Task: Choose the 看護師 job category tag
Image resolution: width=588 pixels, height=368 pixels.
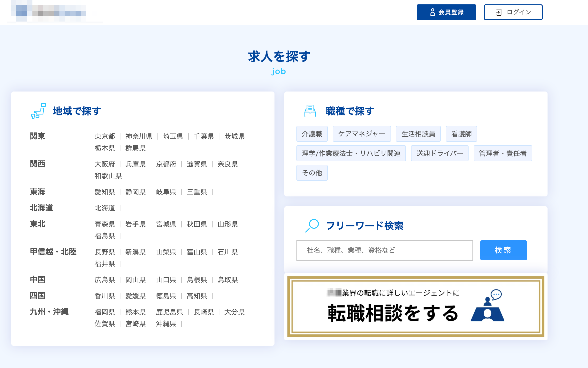Action: click(x=461, y=134)
